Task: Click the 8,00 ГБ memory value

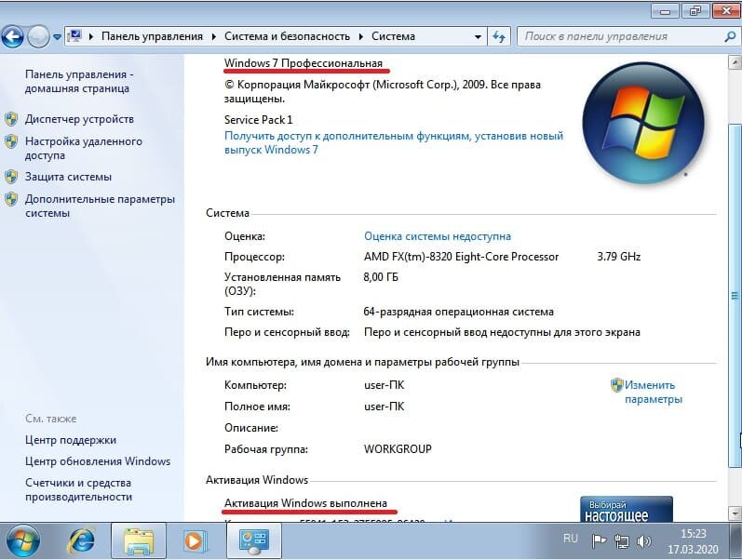Action: tap(381, 277)
